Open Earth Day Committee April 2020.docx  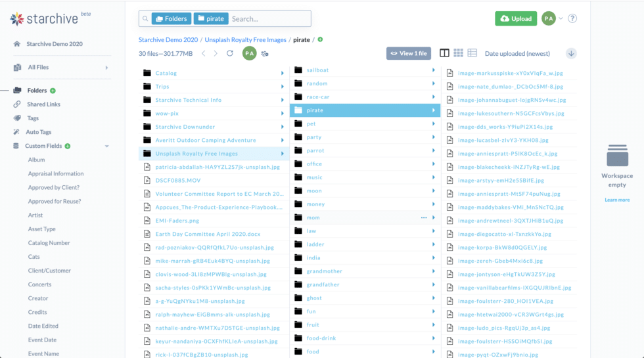208,234
